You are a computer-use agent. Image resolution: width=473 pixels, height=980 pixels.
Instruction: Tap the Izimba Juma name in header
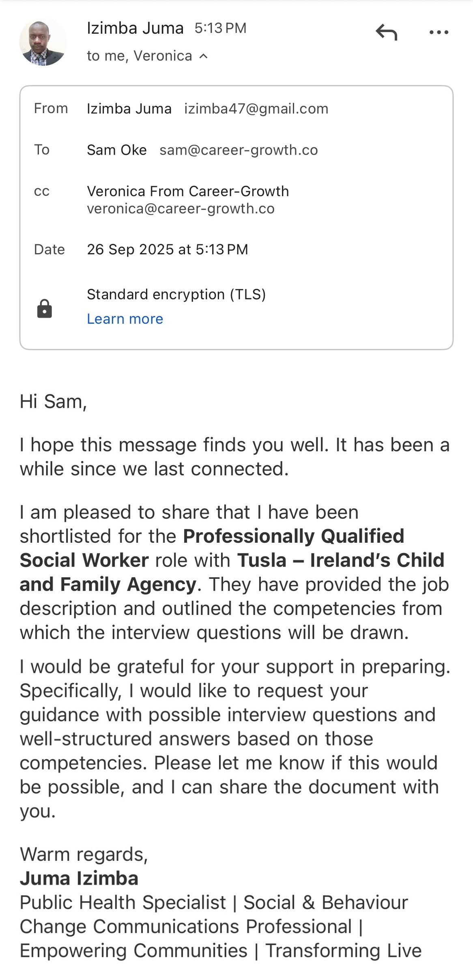(x=135, y=28)
